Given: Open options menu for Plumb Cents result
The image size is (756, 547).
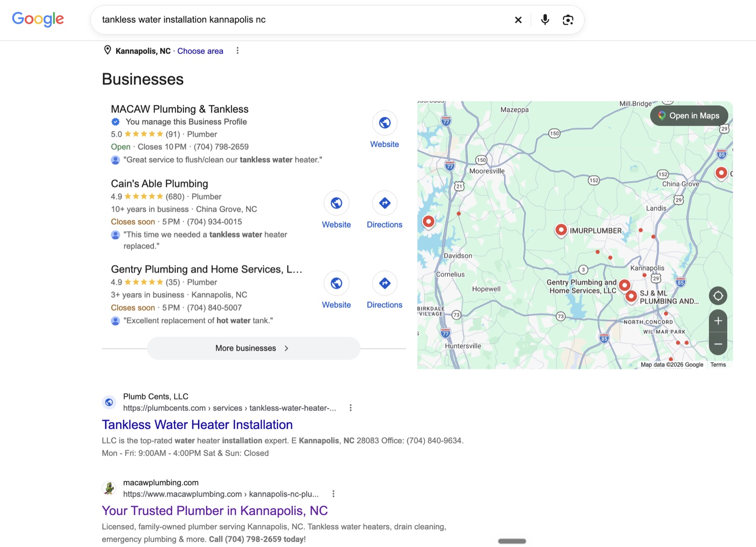Looking at the screenshot, I should tap(351, 408).
